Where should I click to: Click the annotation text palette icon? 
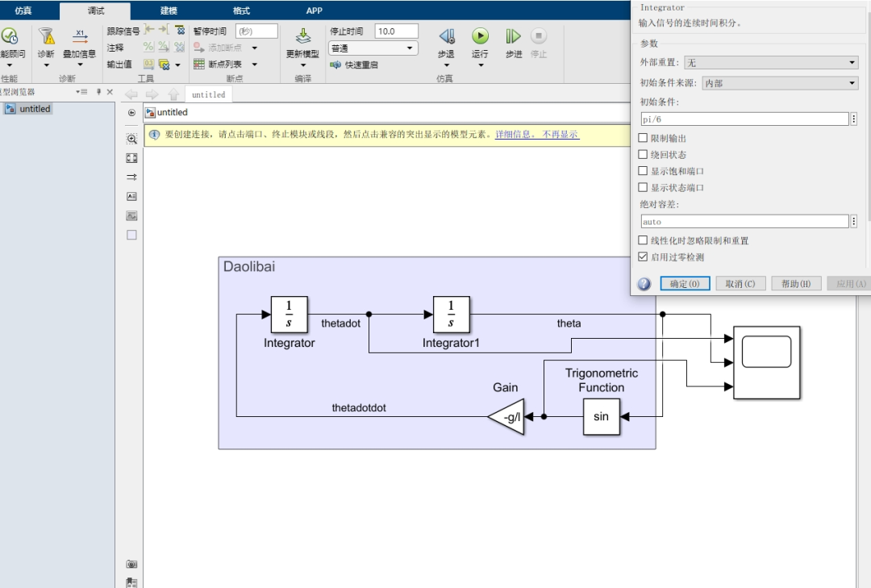tap(131, 197)
